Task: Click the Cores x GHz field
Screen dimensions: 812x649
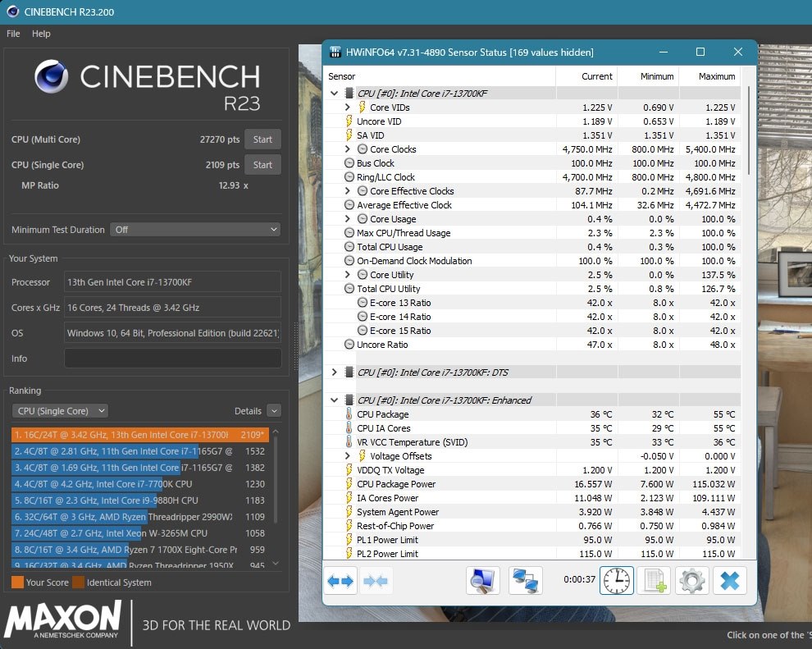Action: (172, 308)
